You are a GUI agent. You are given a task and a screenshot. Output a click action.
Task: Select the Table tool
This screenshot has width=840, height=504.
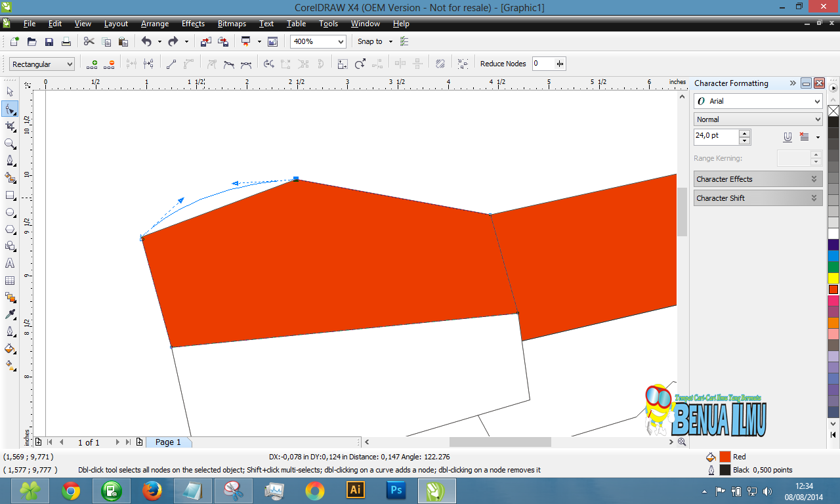coord(10,280)
